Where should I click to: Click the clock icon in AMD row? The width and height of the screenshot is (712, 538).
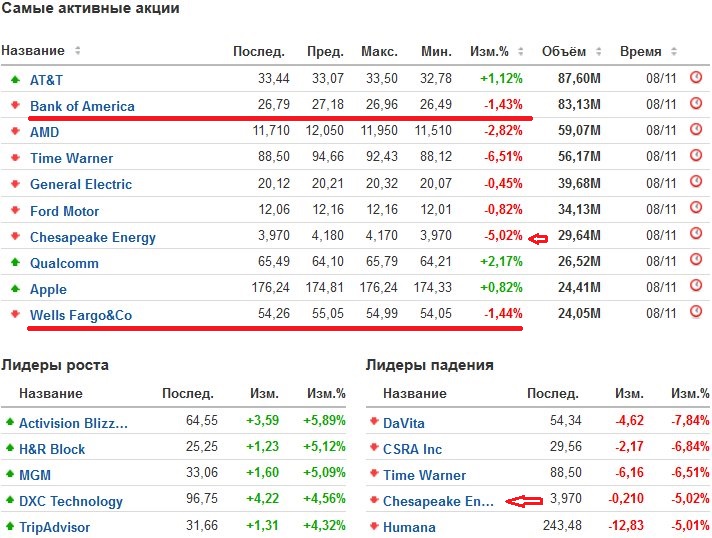click(696, 130)
